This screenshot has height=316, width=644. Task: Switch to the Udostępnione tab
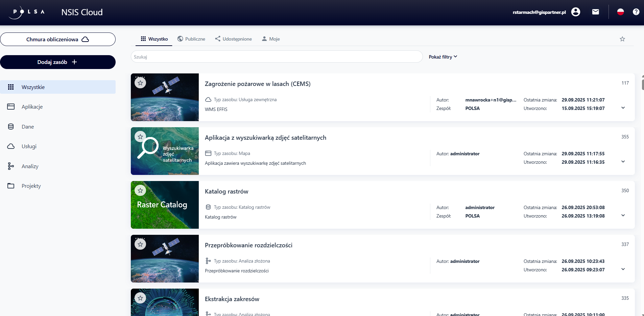click(x=233, y=39)
